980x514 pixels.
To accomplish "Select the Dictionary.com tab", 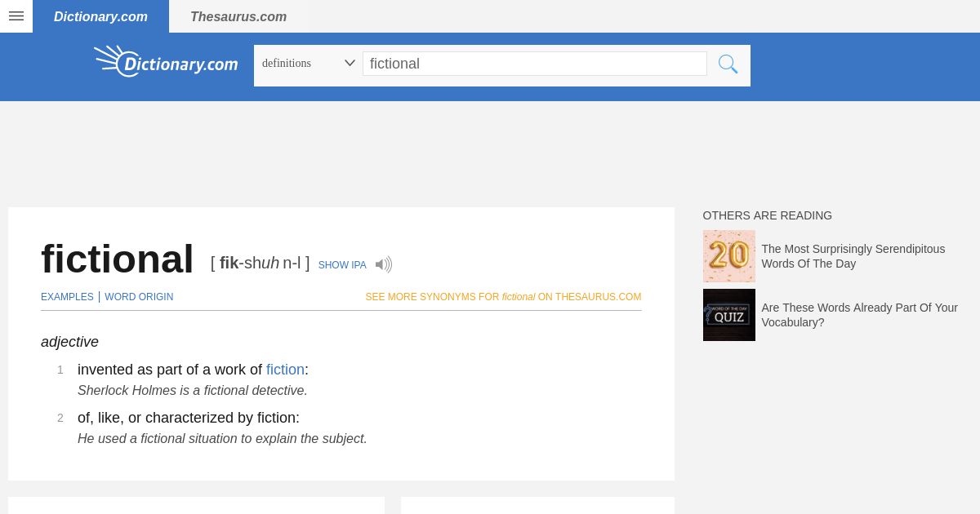I will [100, 16].
